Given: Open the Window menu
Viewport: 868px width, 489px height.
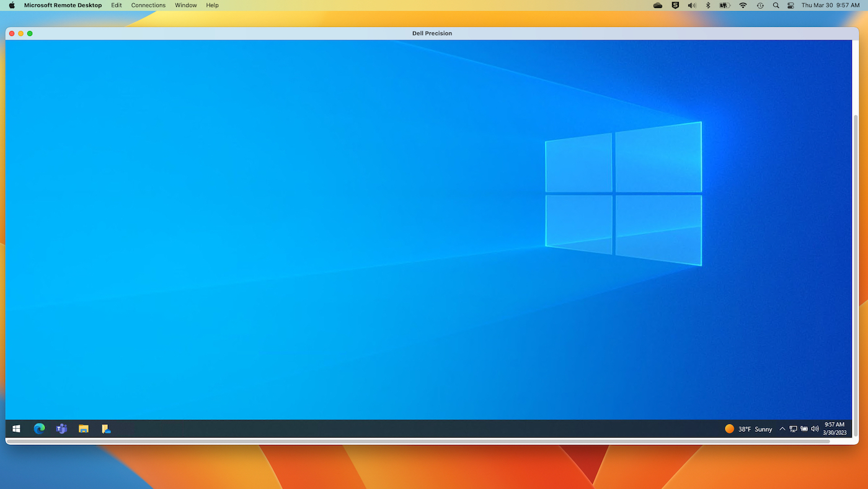Looking at the screenshot, I should click(x=185, y=5).
